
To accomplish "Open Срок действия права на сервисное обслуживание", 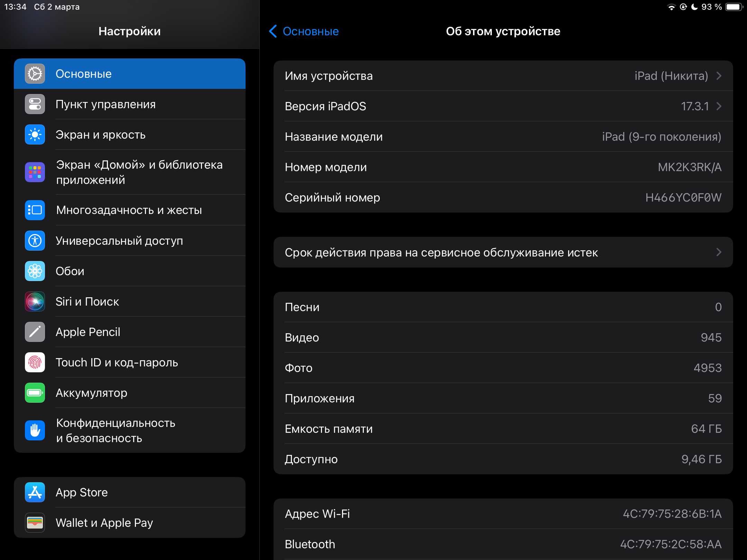I will [x=503, y=252].
